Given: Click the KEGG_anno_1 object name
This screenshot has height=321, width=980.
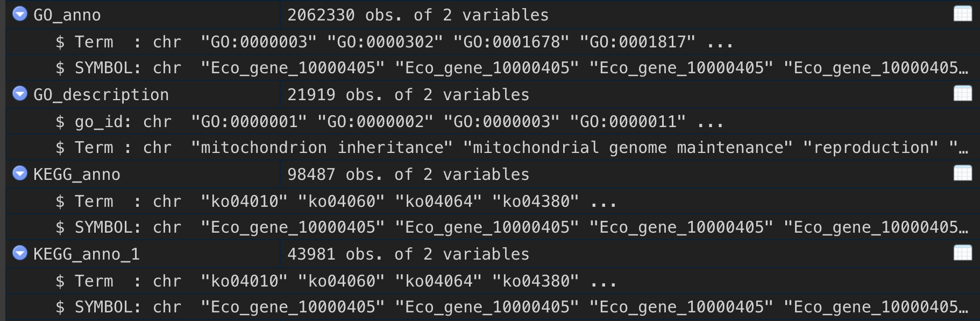Looking at the screenshot, I should (x=87, y=254).
